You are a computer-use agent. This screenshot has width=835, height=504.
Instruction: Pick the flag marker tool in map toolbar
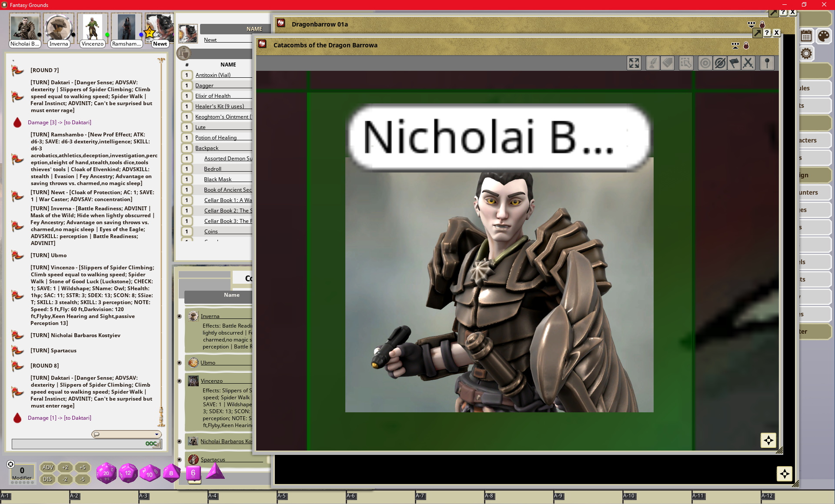pyautogui.click(x=734, y=63)
